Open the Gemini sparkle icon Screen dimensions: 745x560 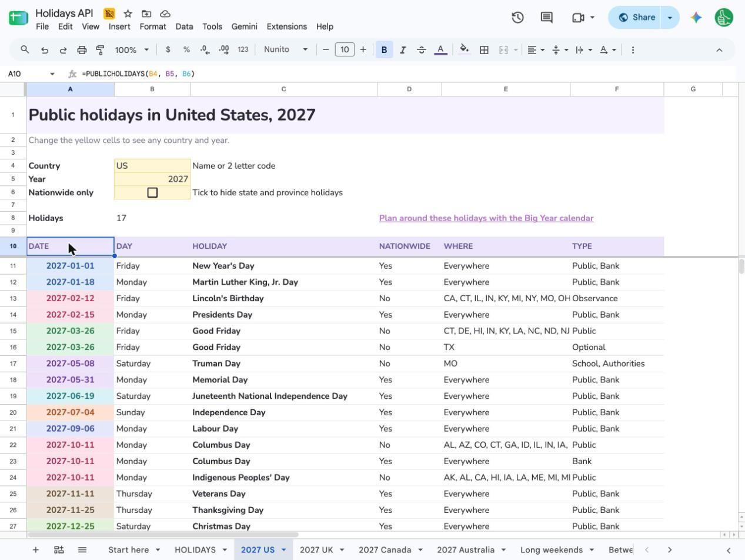tap(696, 18)
